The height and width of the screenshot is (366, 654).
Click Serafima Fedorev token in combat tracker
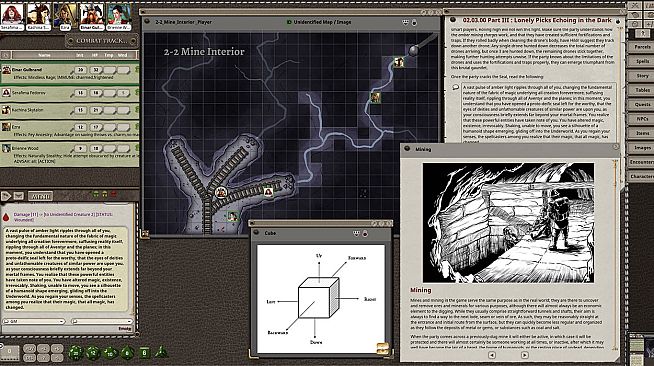6,93
